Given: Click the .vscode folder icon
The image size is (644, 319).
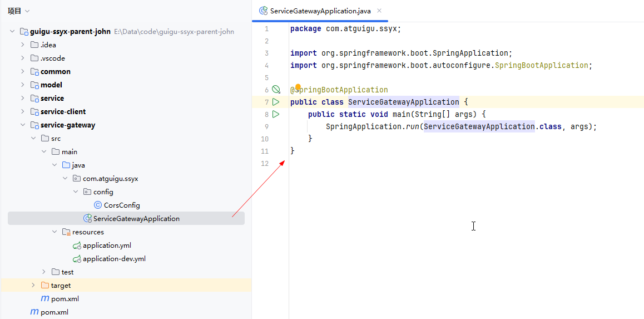Looking at the screenshot, I should [34, 58].
